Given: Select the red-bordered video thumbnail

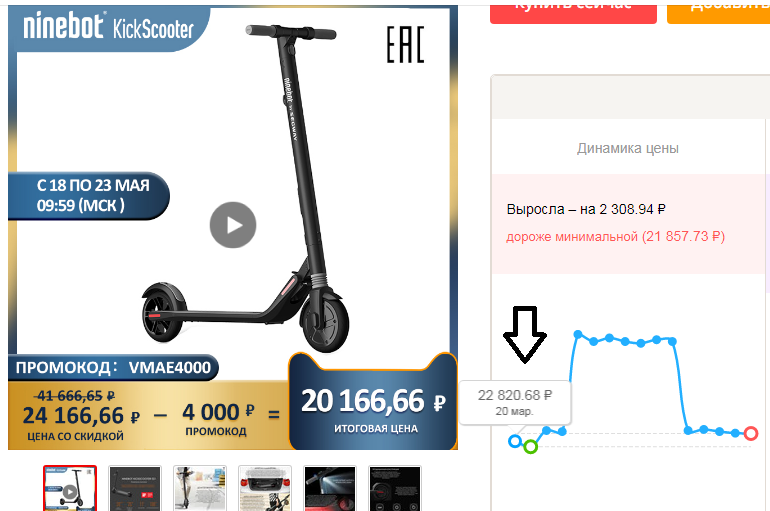Looking at the screenshot, I should click(70, 488).
